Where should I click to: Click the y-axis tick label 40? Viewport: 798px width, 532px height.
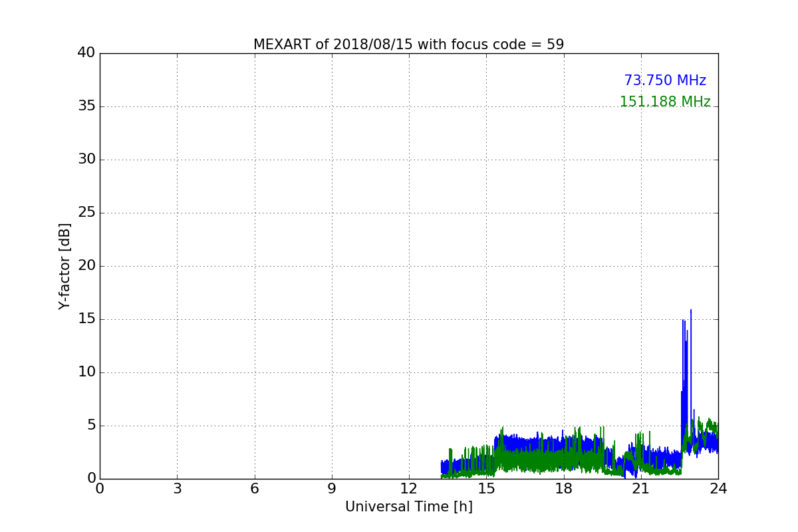click(x=86, y=53)
